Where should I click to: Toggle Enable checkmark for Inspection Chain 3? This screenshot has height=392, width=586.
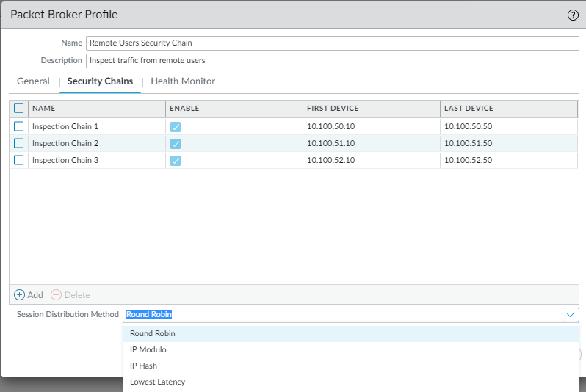pos(176,161)
